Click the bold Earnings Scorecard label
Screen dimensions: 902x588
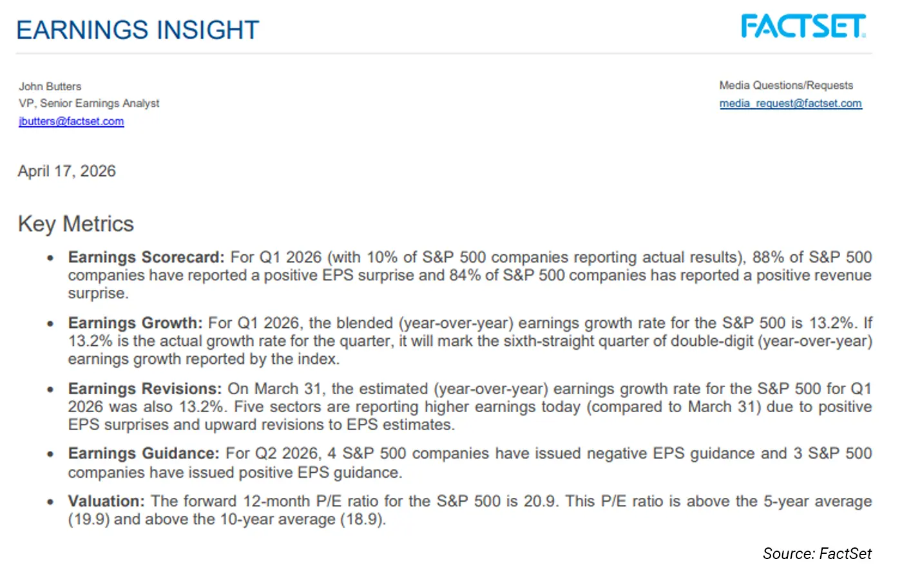146,258
